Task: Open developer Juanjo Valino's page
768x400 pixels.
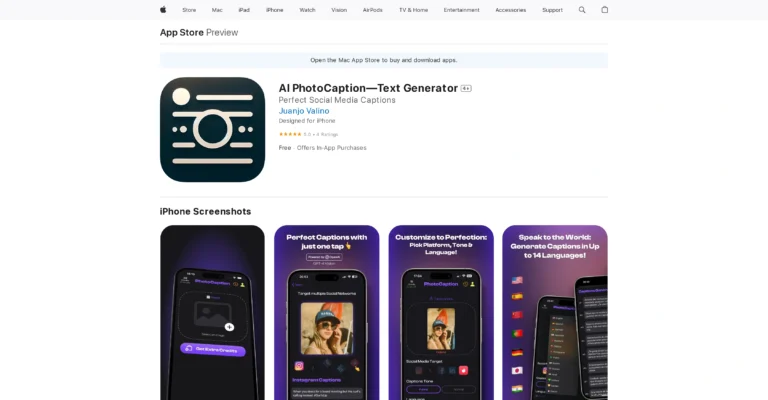Action: tap(304, 111)
